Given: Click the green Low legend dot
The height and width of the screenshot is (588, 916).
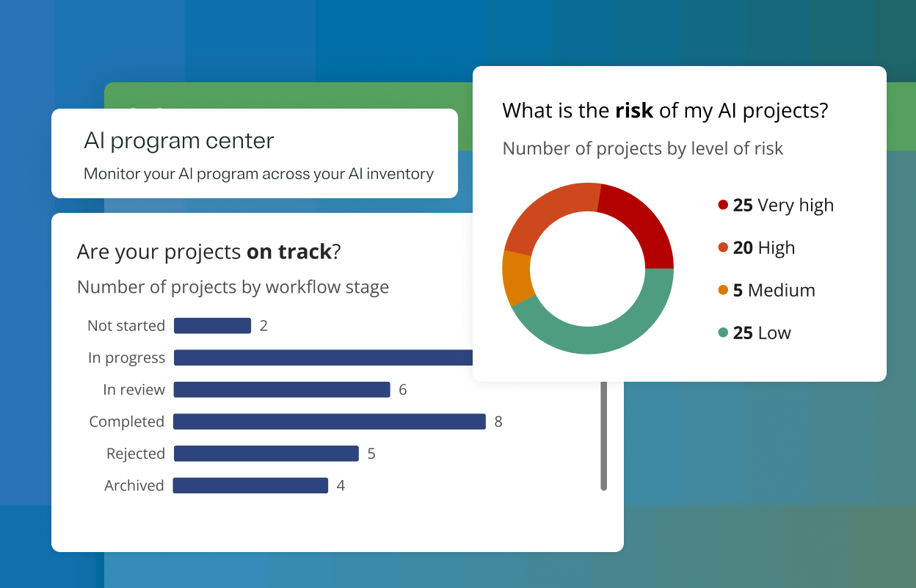Looking at the screenshot, I should point(723,333).
